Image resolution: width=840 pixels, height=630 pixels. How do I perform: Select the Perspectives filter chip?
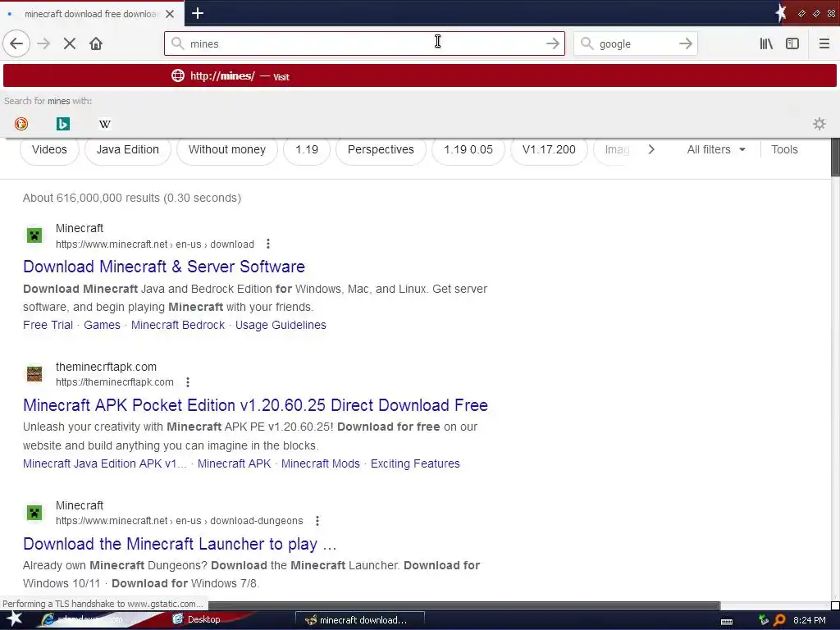click(x=381, y=149)
